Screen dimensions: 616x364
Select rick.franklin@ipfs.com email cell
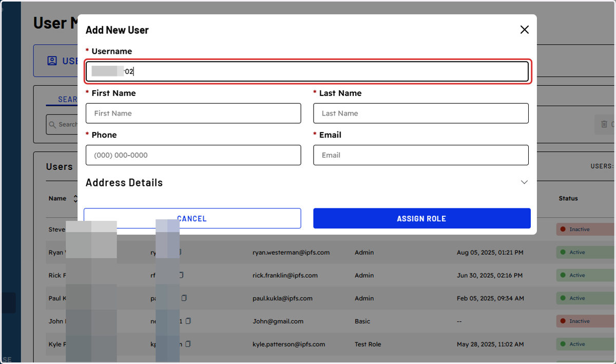coord(285,276)
